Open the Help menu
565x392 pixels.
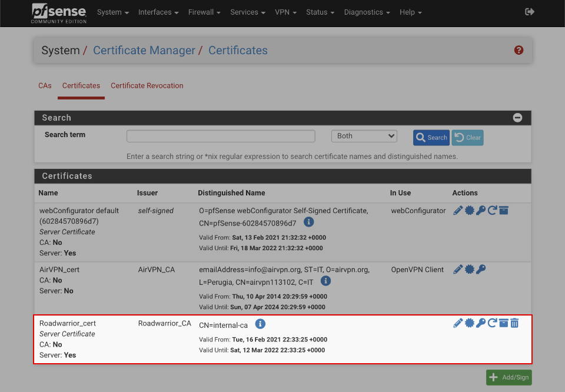pyautogui.click(x=410, y=12)
